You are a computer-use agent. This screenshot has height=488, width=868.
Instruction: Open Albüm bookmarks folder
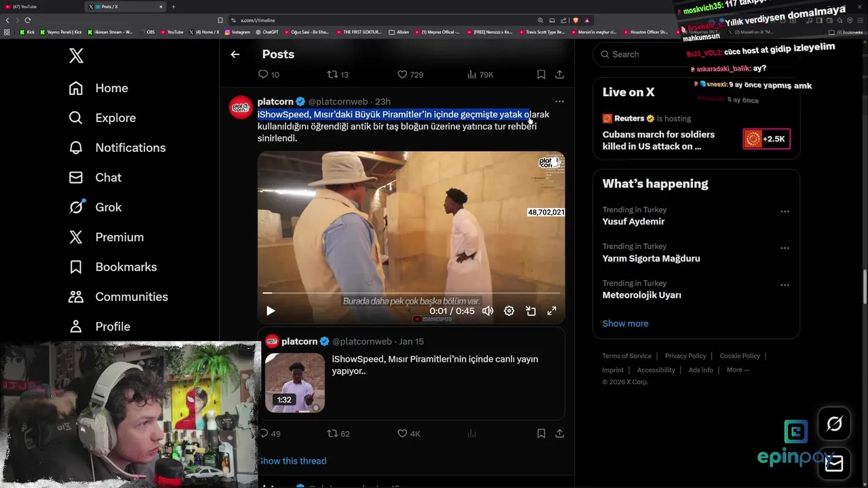click(399, 32)
